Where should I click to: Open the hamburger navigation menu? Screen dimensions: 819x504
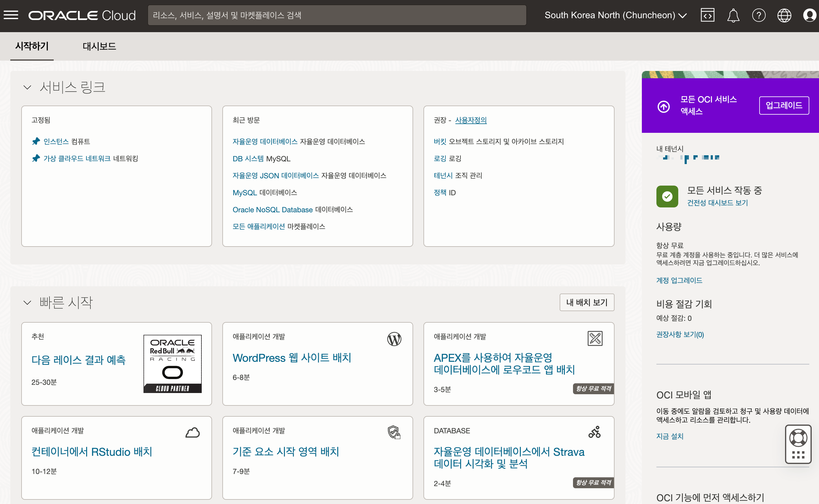click(11, 15)
